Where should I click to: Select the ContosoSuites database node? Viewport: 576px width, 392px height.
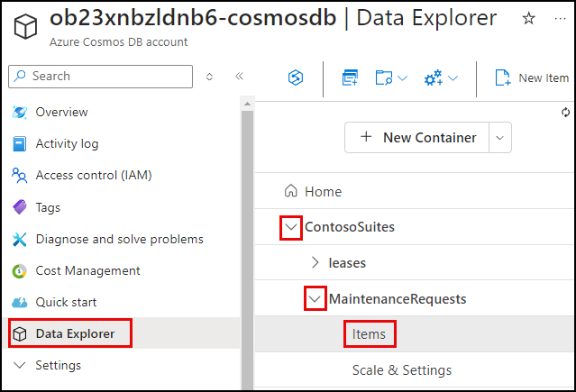pyautogui.click(x=350, y=227)
